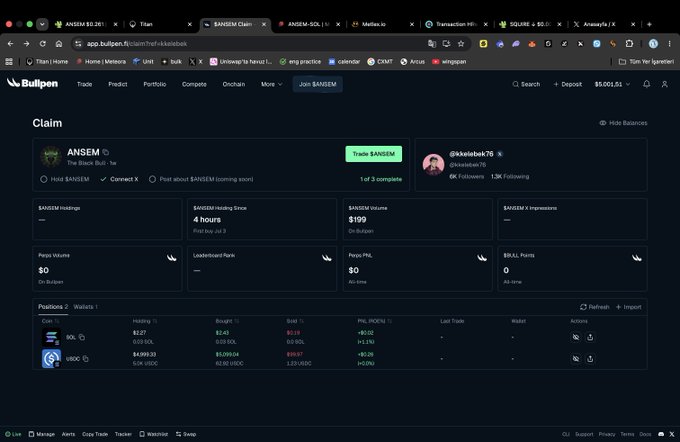
Task: Bookmark this page with the star
Action: pyautogui.click(x=461, y=43)
